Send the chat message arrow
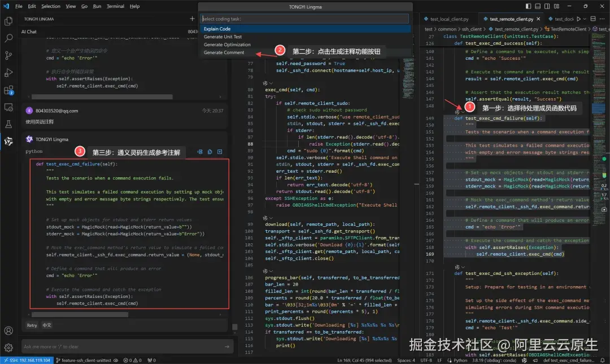The image size is (610, 364). click(x=227, y=347)
